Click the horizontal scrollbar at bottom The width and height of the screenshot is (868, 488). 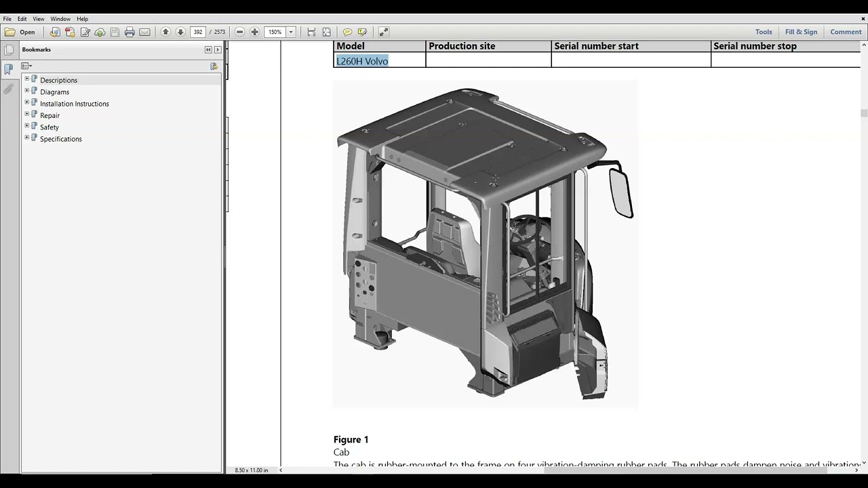click(686, 470)
